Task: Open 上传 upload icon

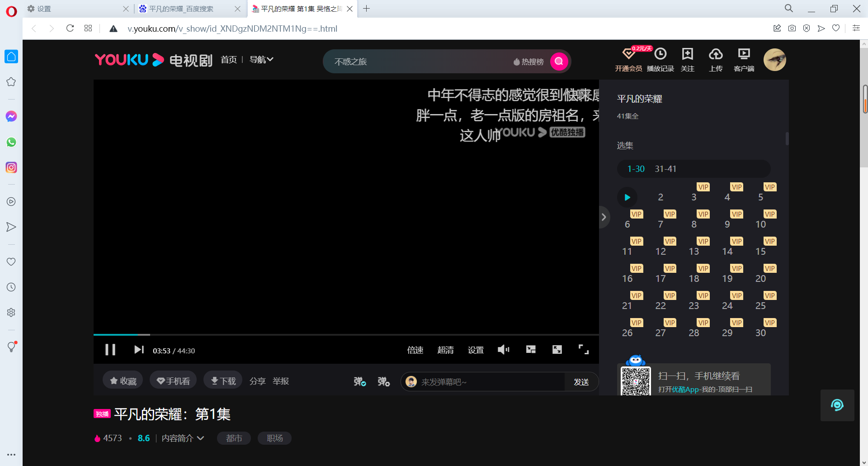Action: (716, 60)
